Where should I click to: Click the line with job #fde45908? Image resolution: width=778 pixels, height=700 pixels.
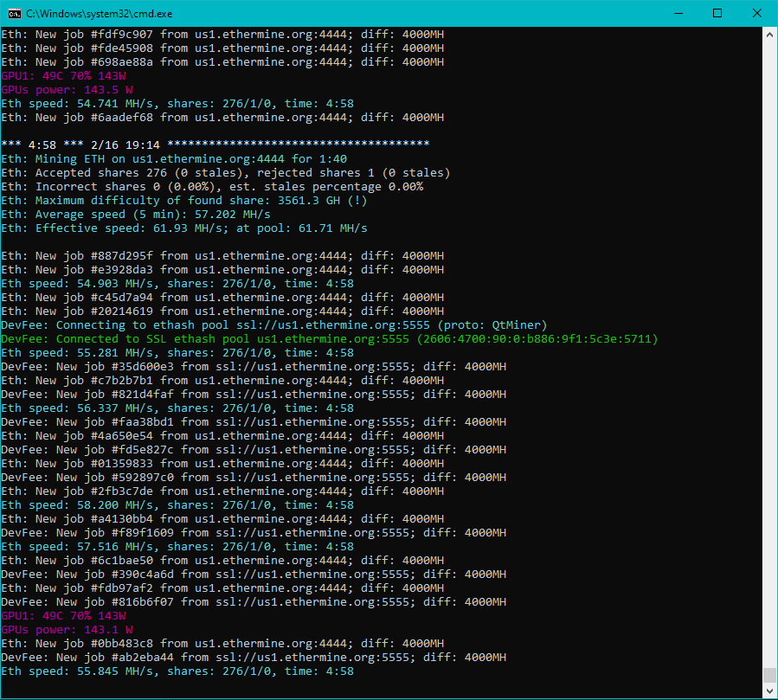(x=222, y=48)
